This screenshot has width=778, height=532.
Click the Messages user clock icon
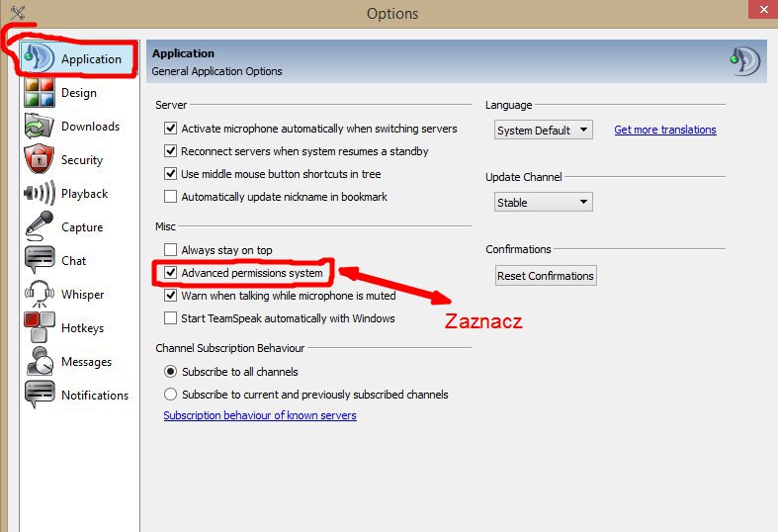click(40, 361)
